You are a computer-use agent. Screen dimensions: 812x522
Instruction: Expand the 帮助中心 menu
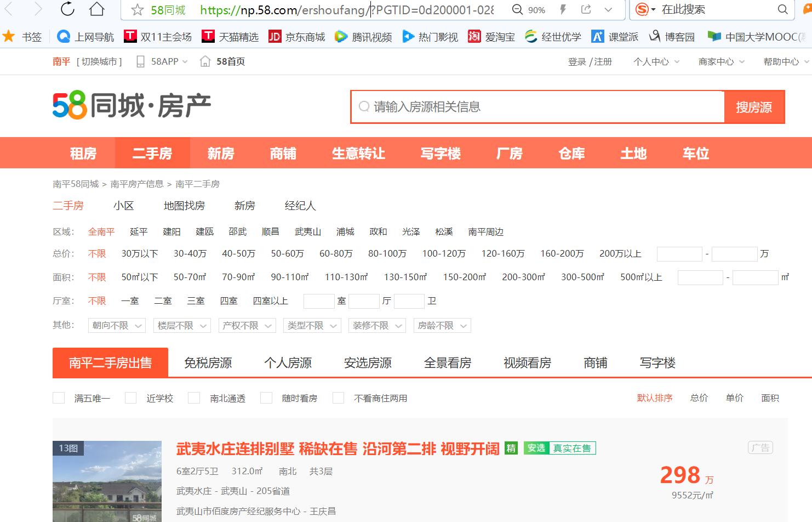click(786, 62)
